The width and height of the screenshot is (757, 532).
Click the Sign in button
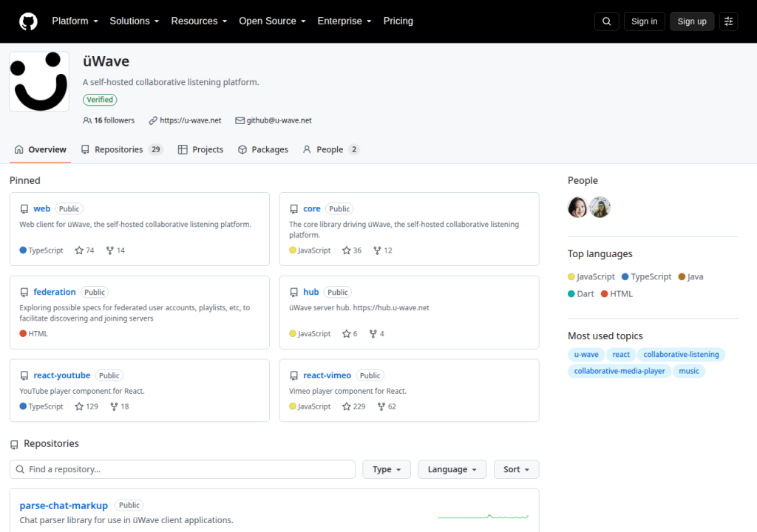(644, 21)
